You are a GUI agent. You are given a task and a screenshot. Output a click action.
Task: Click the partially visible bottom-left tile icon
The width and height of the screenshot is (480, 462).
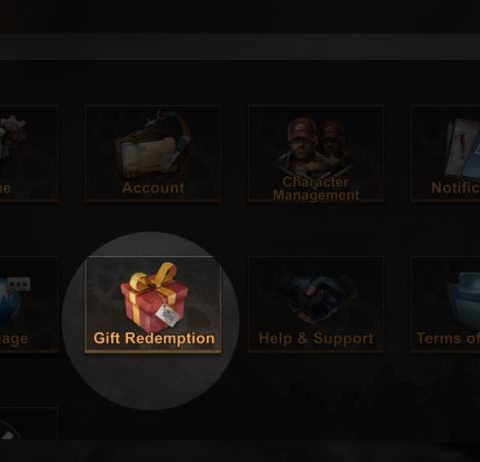click(11, 430)
